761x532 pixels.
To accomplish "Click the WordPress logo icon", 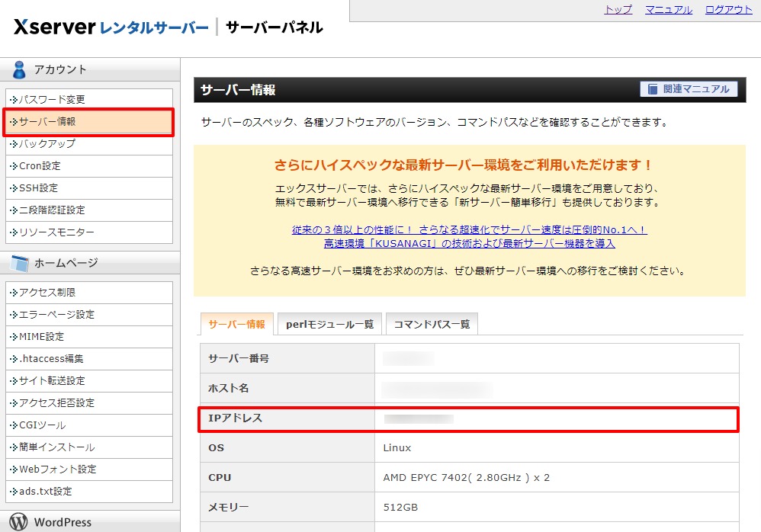I will point(19,522).
